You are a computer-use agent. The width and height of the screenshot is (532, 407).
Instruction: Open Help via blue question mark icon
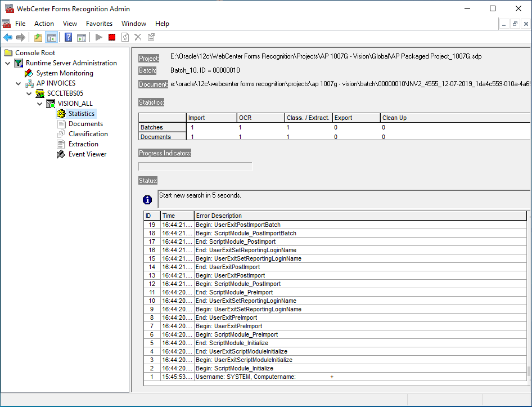click(69, 37)
